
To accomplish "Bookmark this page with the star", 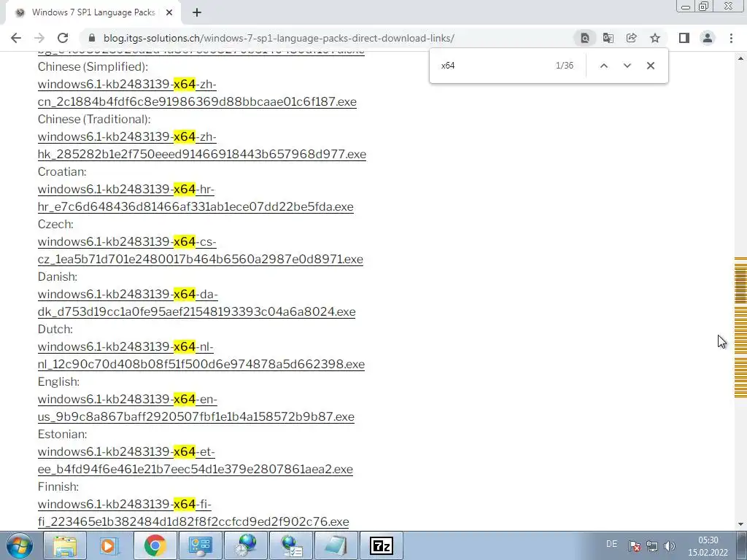I will (655, 38).
